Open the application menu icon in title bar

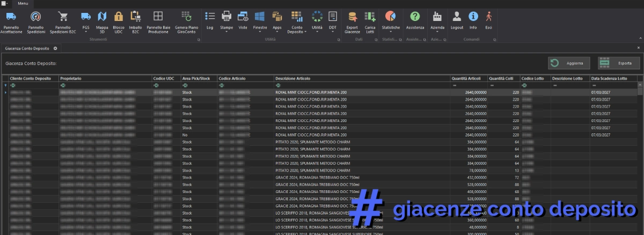point(4,3)
